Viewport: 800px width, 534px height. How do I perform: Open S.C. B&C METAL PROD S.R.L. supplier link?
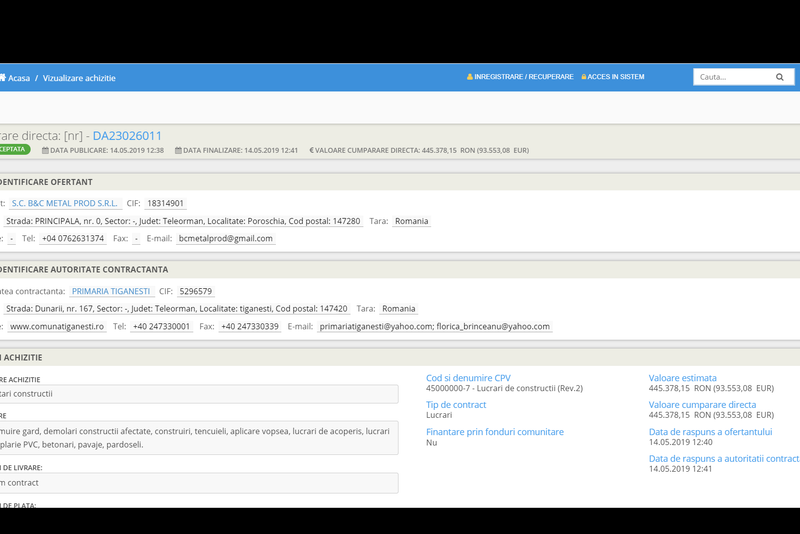coord(64,203)
